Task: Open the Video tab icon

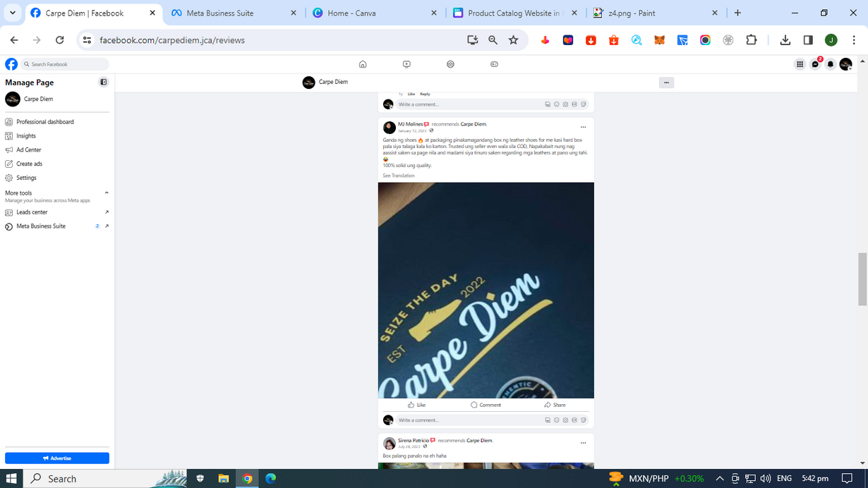Action: pos(406,64)
